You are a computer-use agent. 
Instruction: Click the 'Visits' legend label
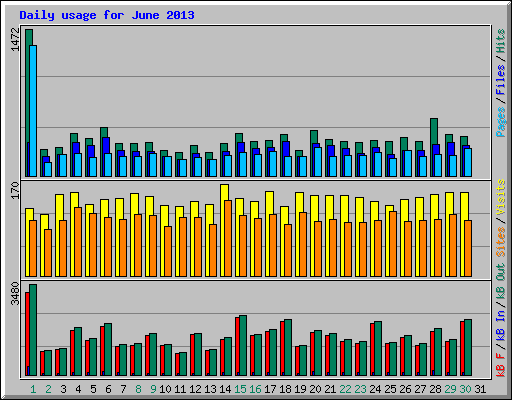point(501,198)
